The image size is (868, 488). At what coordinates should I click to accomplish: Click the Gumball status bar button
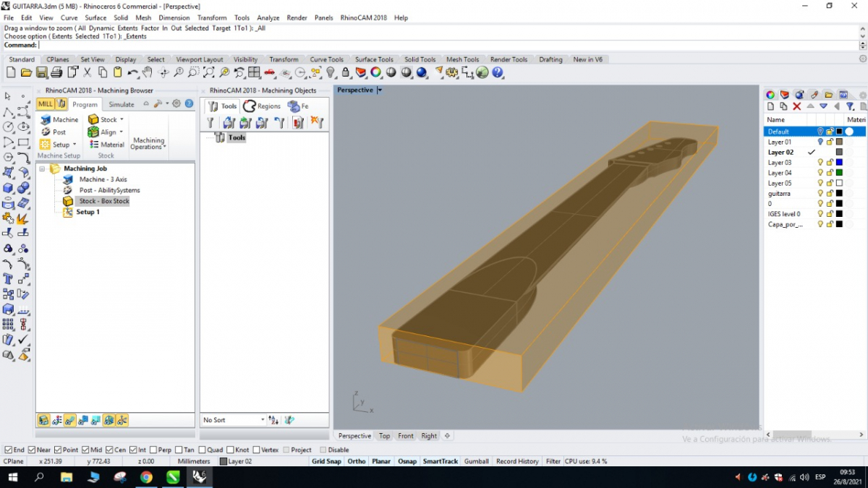pos(476,461)
